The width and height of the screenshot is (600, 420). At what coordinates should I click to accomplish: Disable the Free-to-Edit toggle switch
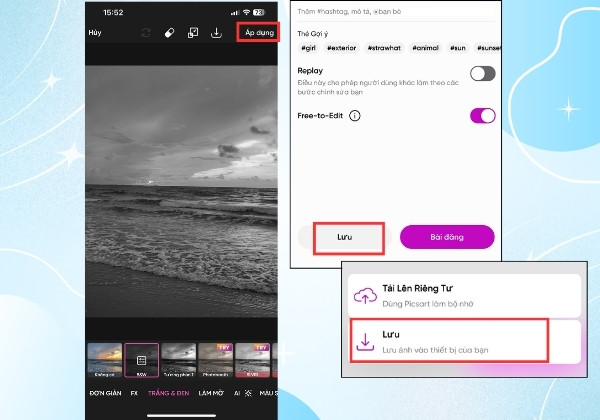pyautogui.click(x=483, y=116)
